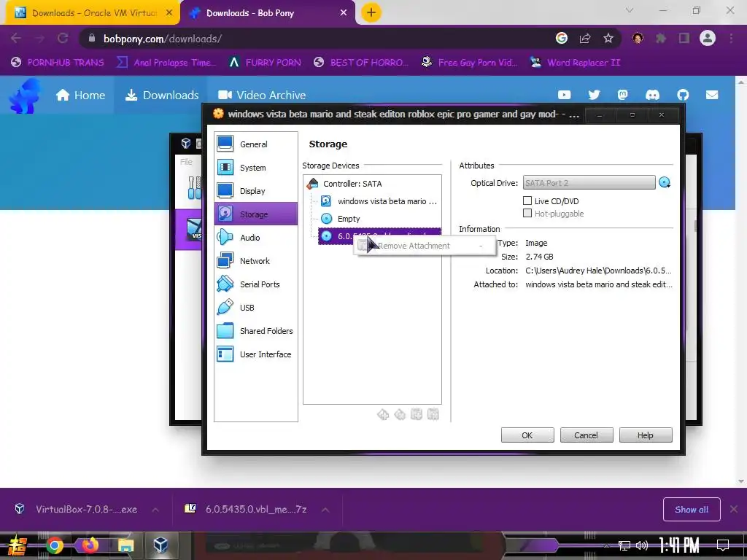This screenshot has width=747, height=560.
Task: Open the Chrome three-dot menu
Action: click(x=731, y=39)
